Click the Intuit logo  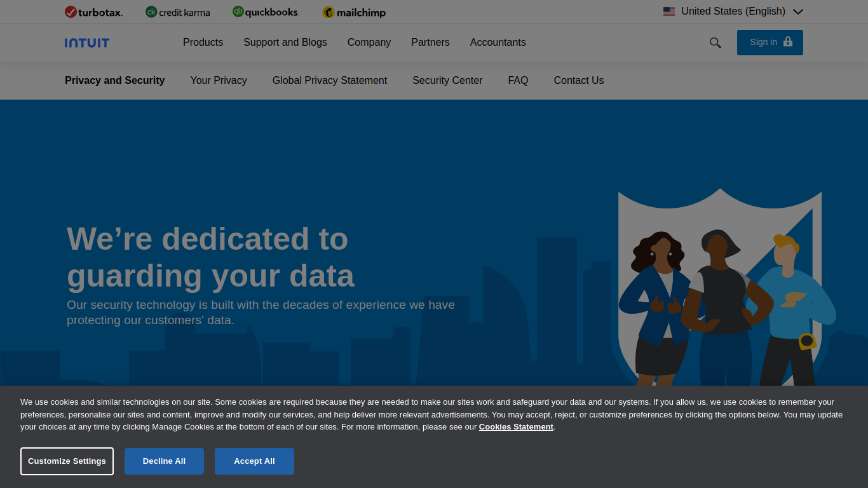(x=87, y=43)
